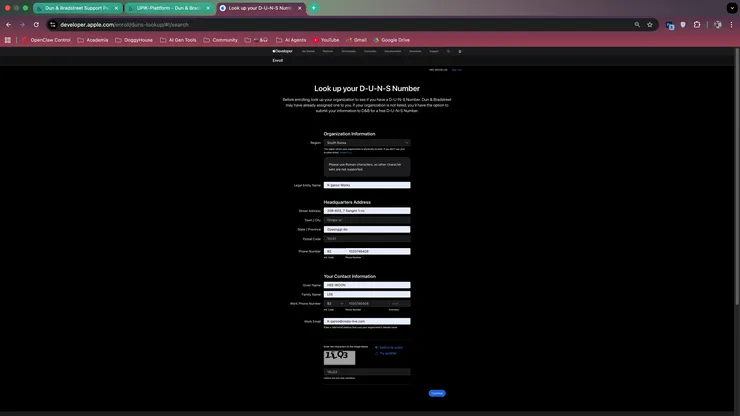Open the AI Gen Tools bookmark folder
The image size is (740, 416).
pos(178,40)
